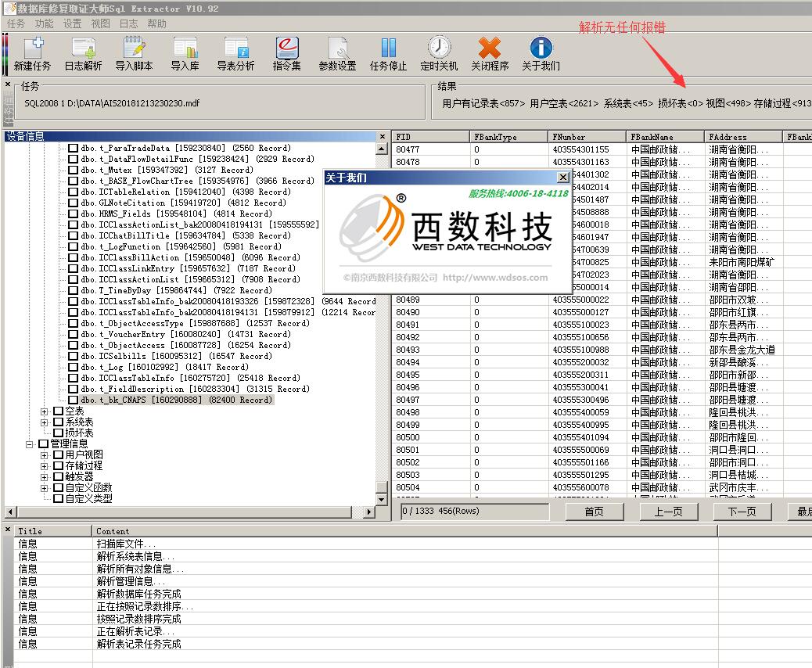The width and height of the screenshot is (812, 668).
Task: Tick the dbo.ICTableRelation checkbox
Action: pos(73,192)
